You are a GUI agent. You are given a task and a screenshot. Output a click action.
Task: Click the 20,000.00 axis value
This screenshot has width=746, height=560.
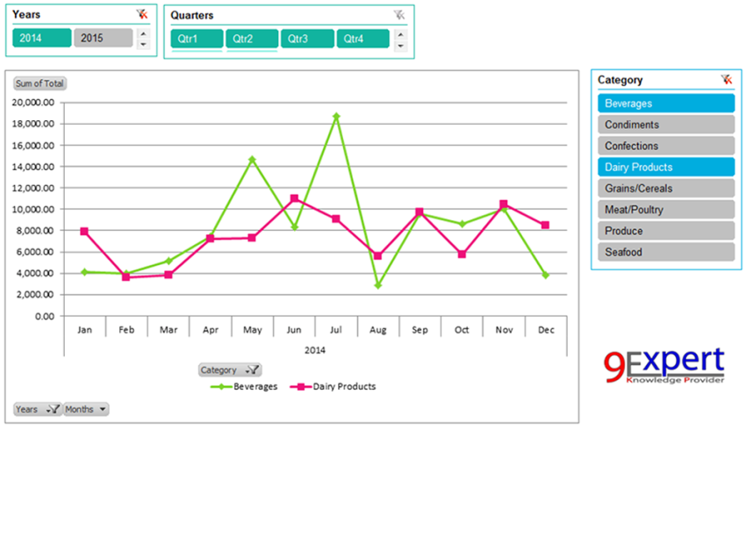pyautogui.click(x=33, y=103)
